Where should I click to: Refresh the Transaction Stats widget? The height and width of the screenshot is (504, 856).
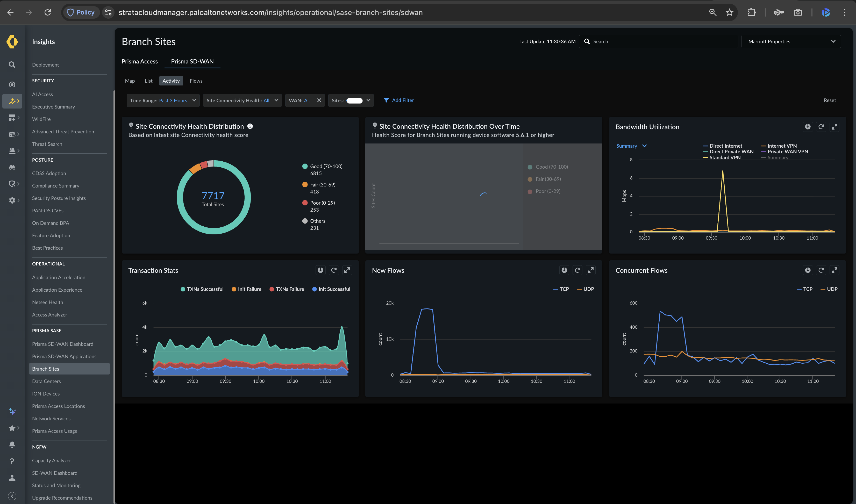tap(334, 270)
